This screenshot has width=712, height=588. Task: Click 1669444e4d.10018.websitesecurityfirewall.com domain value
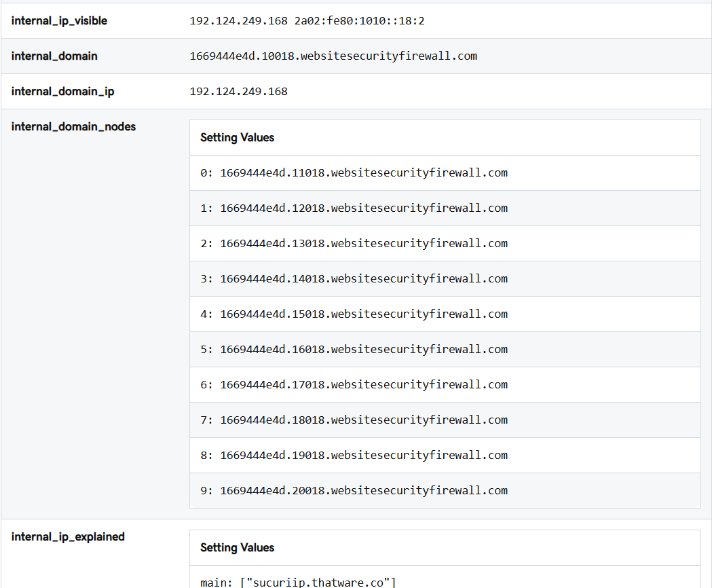pyautogui.click(x=333, y=56)
